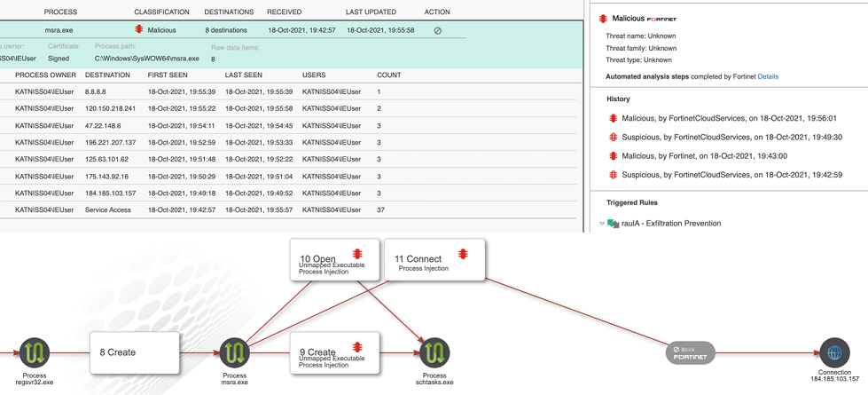Click history icon for Malicious at 19:56:01

(613, 118)
